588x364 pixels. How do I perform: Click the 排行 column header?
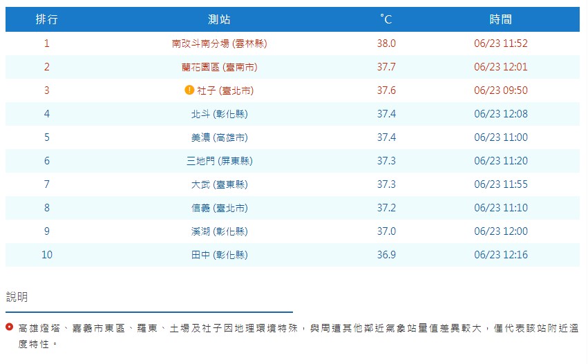coord(46,19)
